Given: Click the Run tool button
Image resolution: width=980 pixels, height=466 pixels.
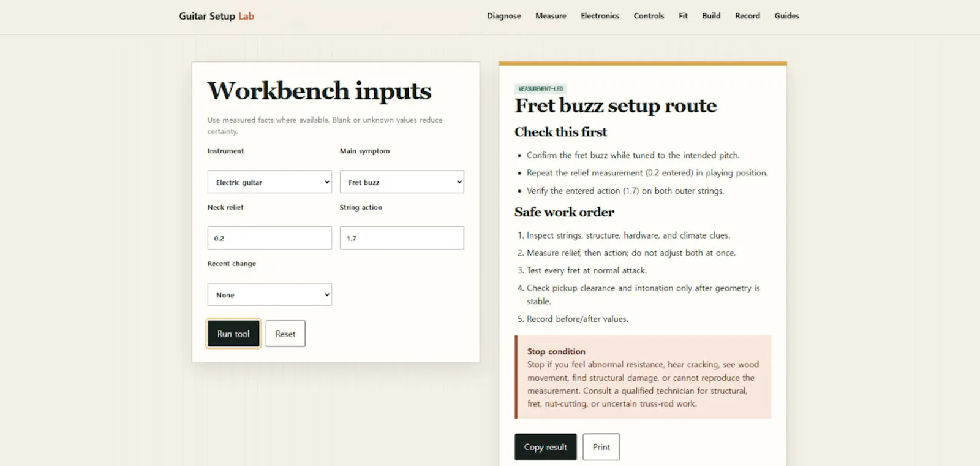Looking at the screenshot, I should point(233,334).
